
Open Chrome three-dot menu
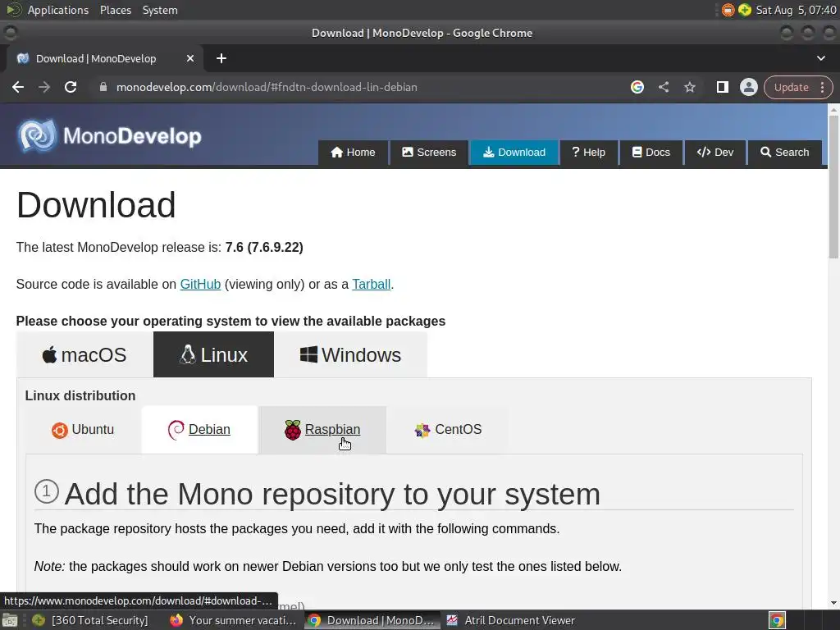tap(822, 87)
